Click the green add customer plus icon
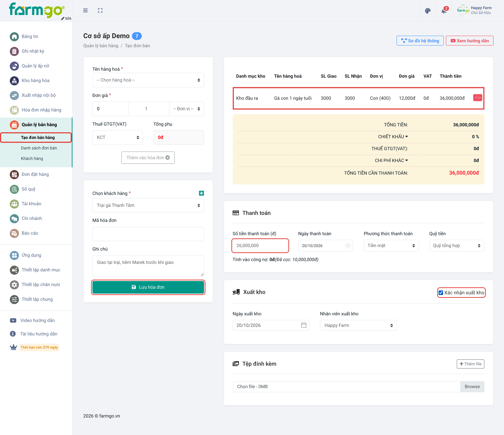The image size is (504, 435). [201, 193]
